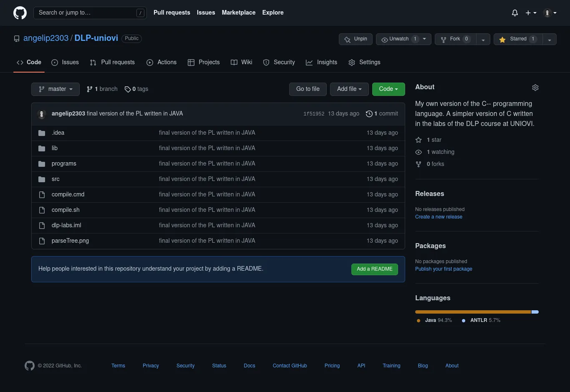Click the GitHub Octocat logo in header
The width and height of the screenshot is (570, 392).
(x=20, y=13)
